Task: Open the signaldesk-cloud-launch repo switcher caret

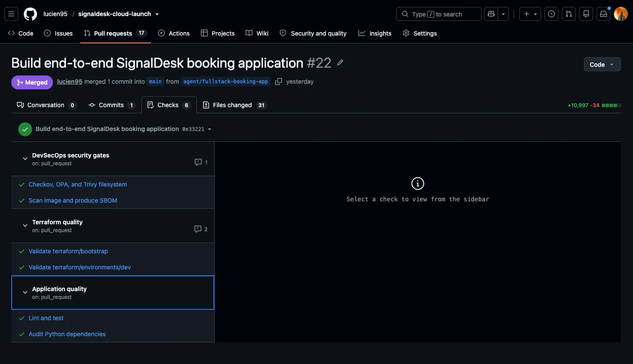Action: click(x=157, y=14)
